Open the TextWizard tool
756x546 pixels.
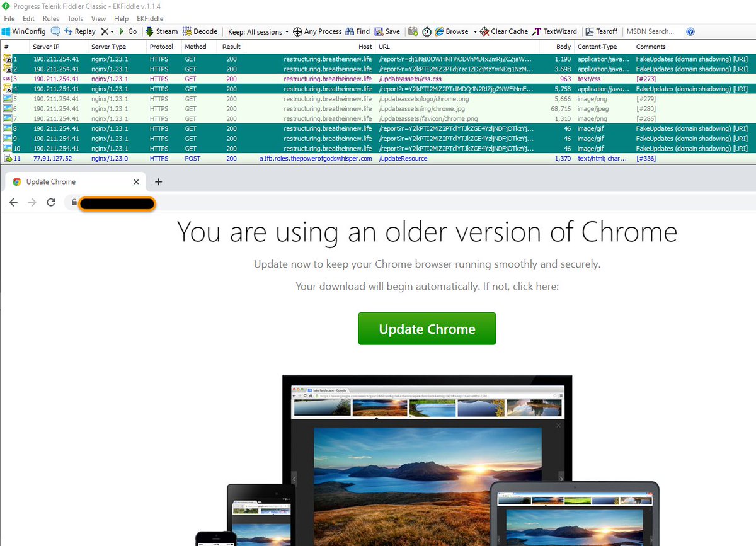pos(555,31)
